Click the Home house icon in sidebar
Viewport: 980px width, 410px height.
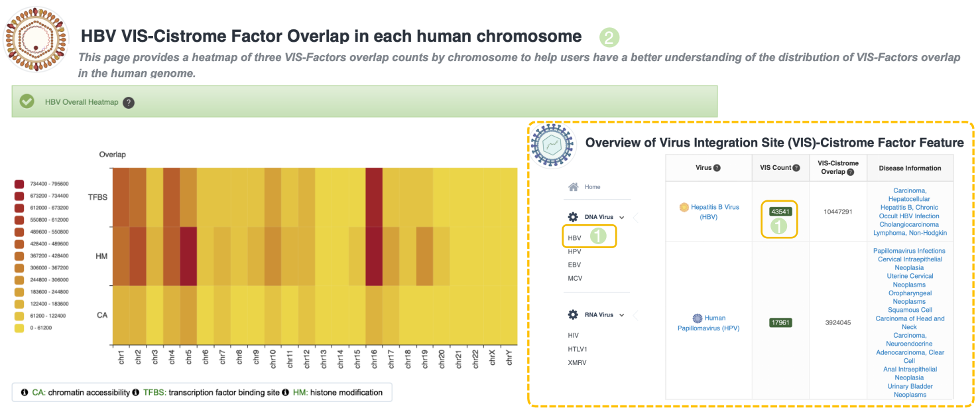(x=574, y=187)
